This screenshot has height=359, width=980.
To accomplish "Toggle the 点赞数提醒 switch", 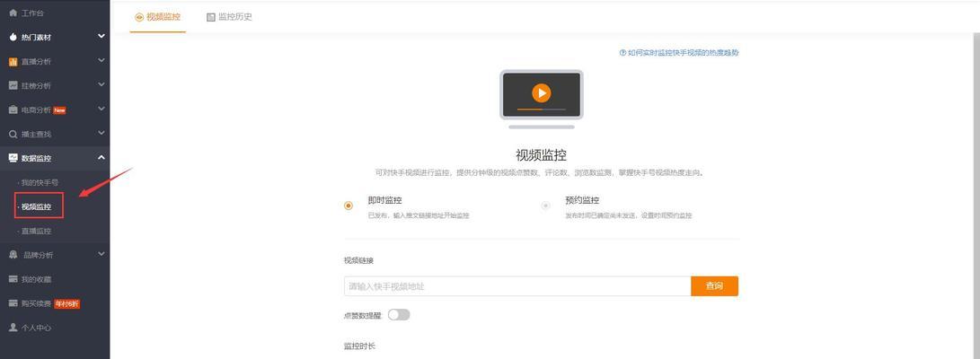I will click(x=399, y=315).
